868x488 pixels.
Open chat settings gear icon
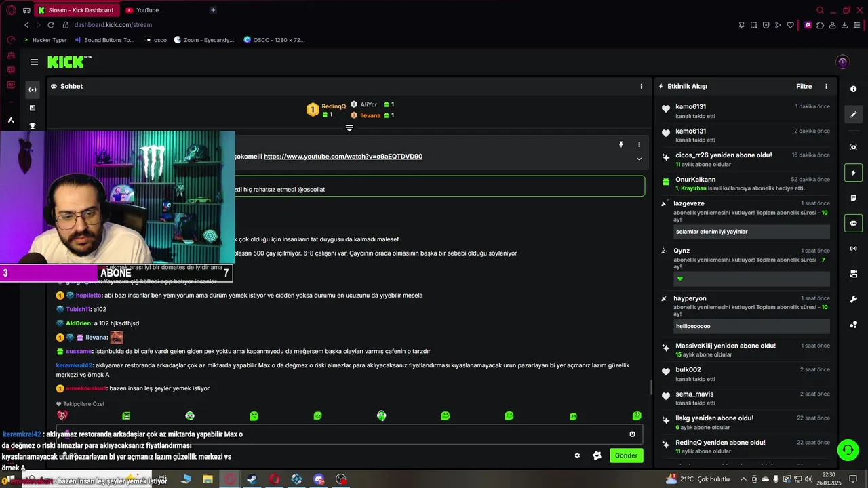pos(577,455)
